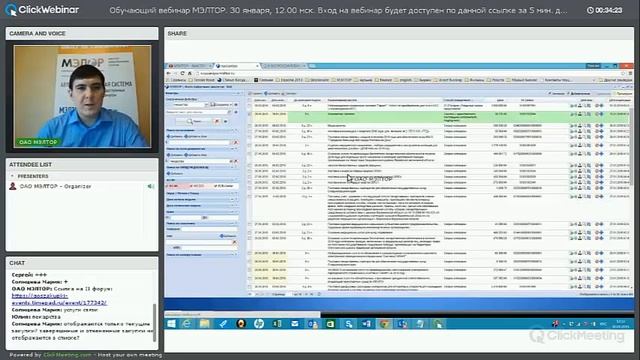
Task: Toggle the select-all checkbox in table header
Action: pos(249,100)
